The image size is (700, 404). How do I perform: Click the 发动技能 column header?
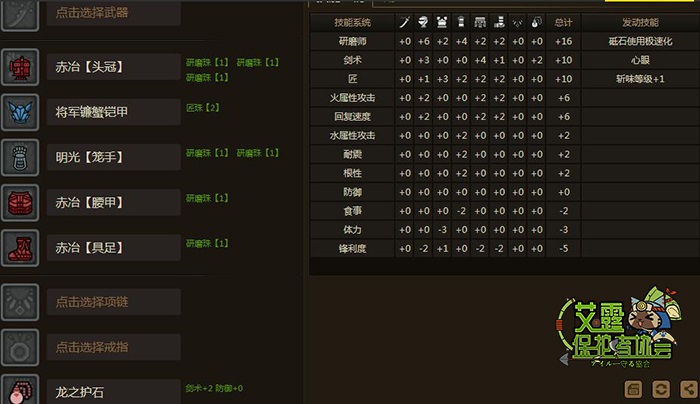click(640, 22)
